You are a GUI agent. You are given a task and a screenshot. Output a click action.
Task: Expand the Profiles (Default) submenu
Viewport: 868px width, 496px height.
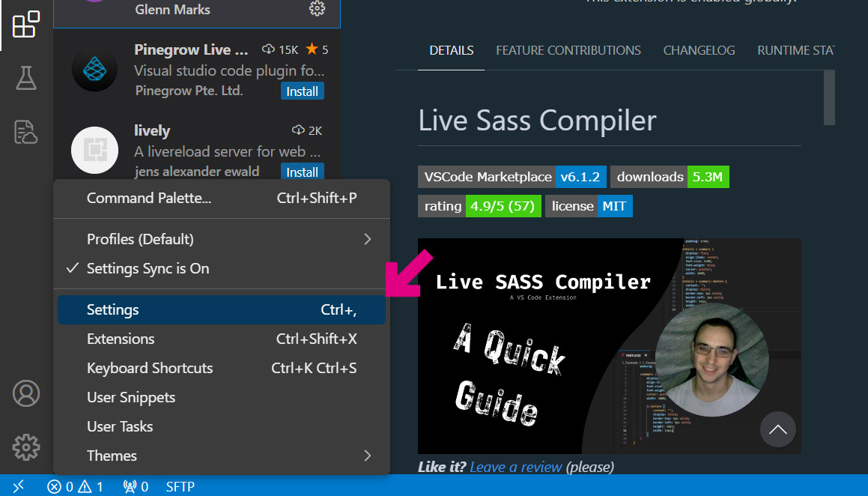click(222, 239)
